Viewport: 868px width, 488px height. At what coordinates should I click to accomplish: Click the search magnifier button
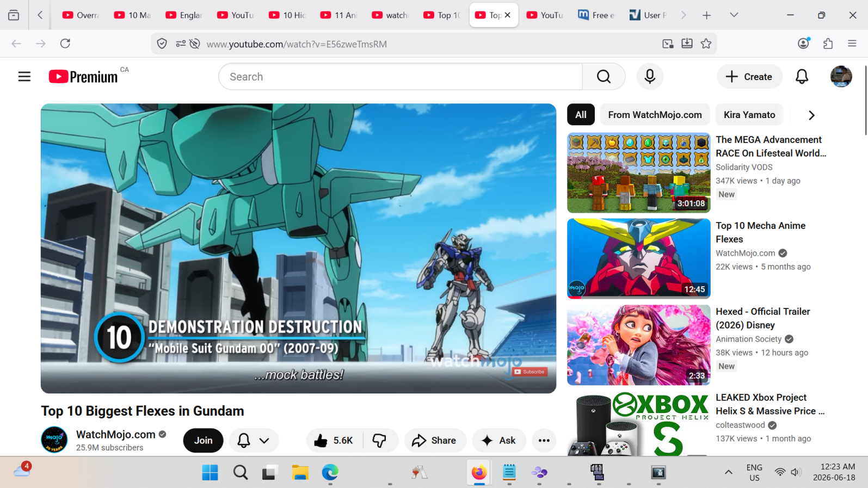(604, 77)
